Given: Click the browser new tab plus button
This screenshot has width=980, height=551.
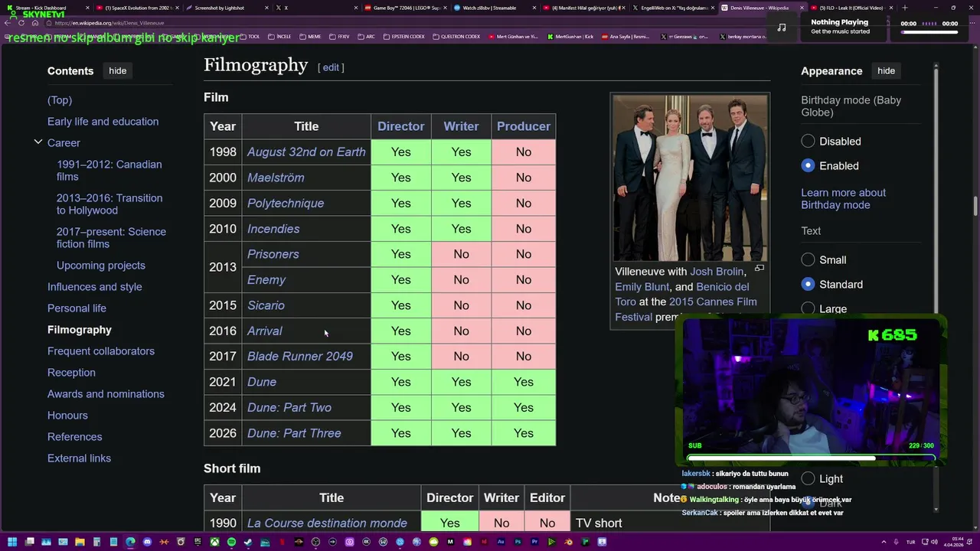Looking at the screenshot, I should pyautogui.click(x=905, y=8).
